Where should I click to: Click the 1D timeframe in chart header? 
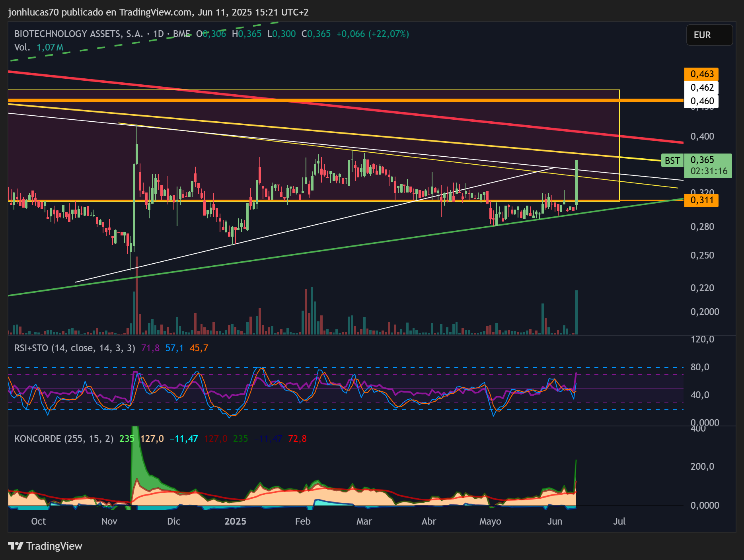pyautogui.click(x=158, y=34)
